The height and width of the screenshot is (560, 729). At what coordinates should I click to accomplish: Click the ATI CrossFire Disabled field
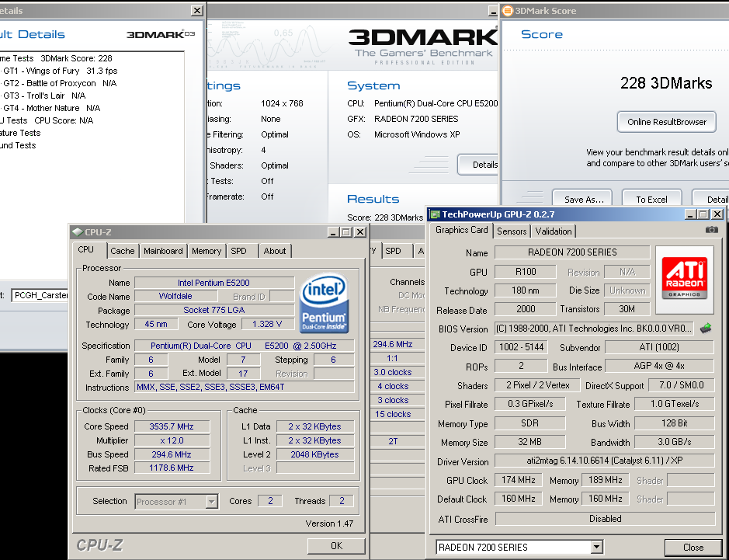pyautogui.click(x=605, y=518)
